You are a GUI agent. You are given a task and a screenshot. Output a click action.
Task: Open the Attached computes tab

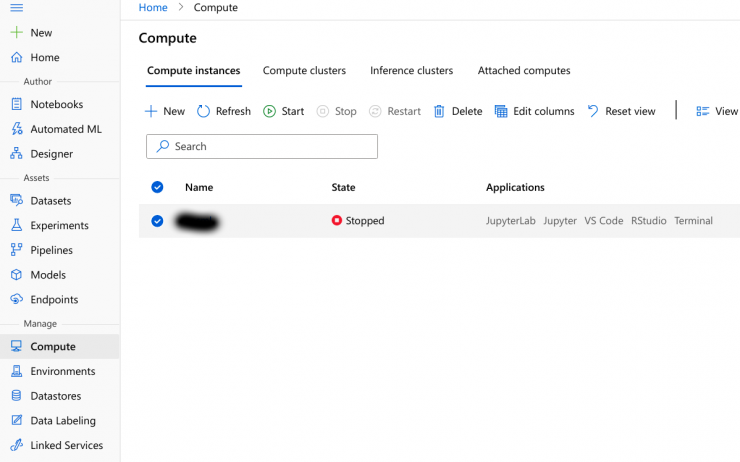click(524, 71)
